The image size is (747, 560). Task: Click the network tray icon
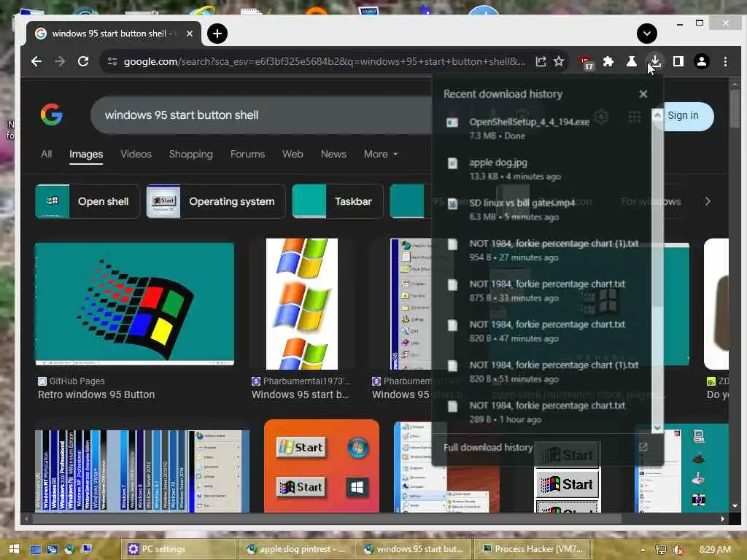[x=660, y=550]
